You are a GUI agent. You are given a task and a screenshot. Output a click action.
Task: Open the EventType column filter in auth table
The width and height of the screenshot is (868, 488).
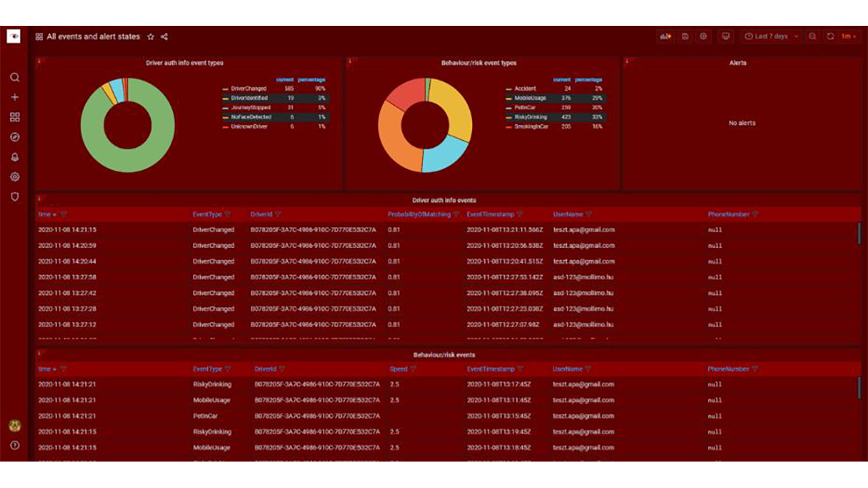coord(228,215)
